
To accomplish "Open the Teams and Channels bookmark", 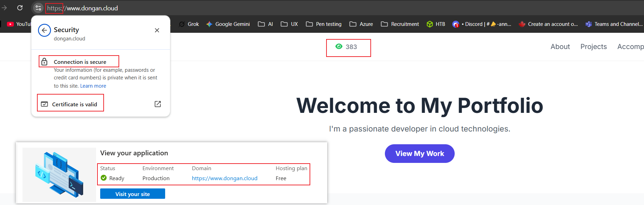I will point(614,24).
